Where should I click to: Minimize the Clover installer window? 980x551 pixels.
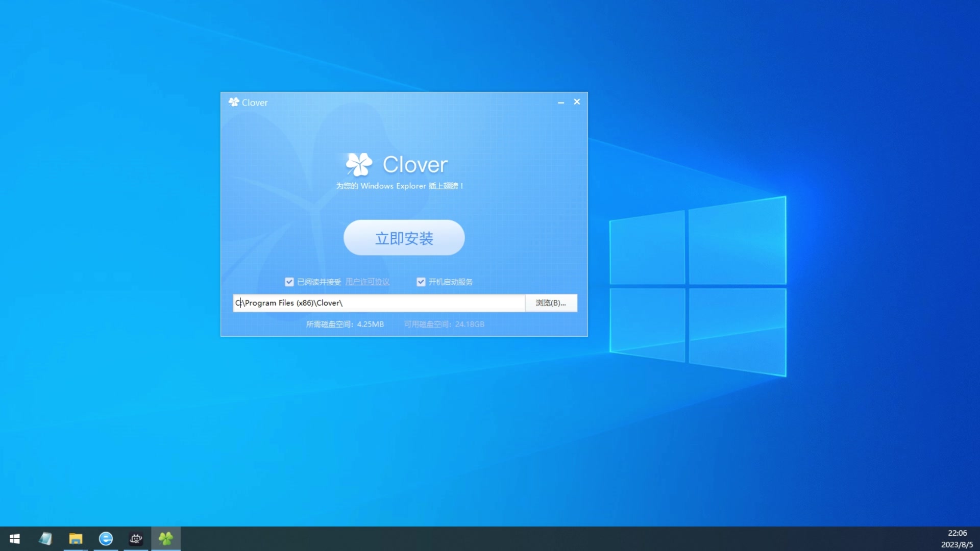(x=561, y=102)
